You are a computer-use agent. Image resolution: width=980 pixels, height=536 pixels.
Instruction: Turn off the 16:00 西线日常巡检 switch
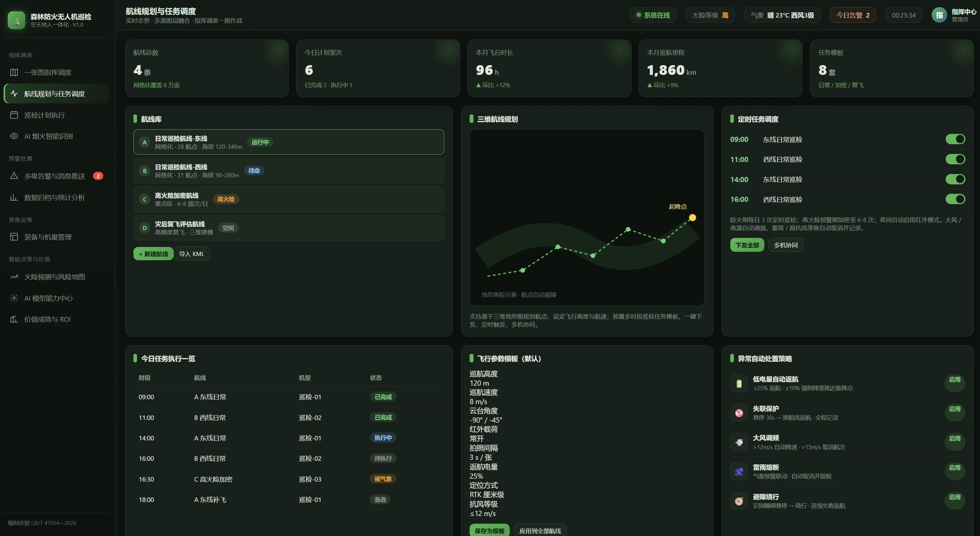click(x=955, y=199)
